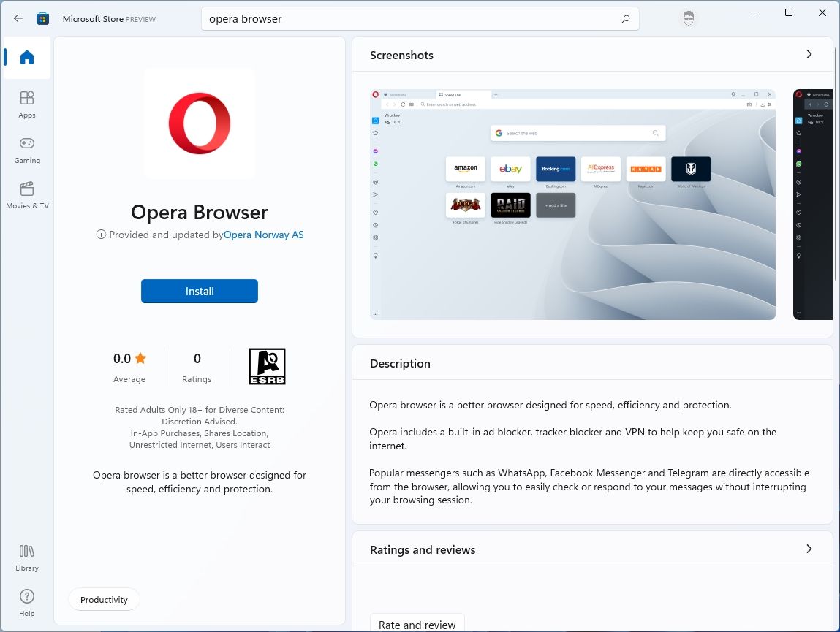Expand the Screenshots section chevron
Screen dimensions: 840x632
809,55
